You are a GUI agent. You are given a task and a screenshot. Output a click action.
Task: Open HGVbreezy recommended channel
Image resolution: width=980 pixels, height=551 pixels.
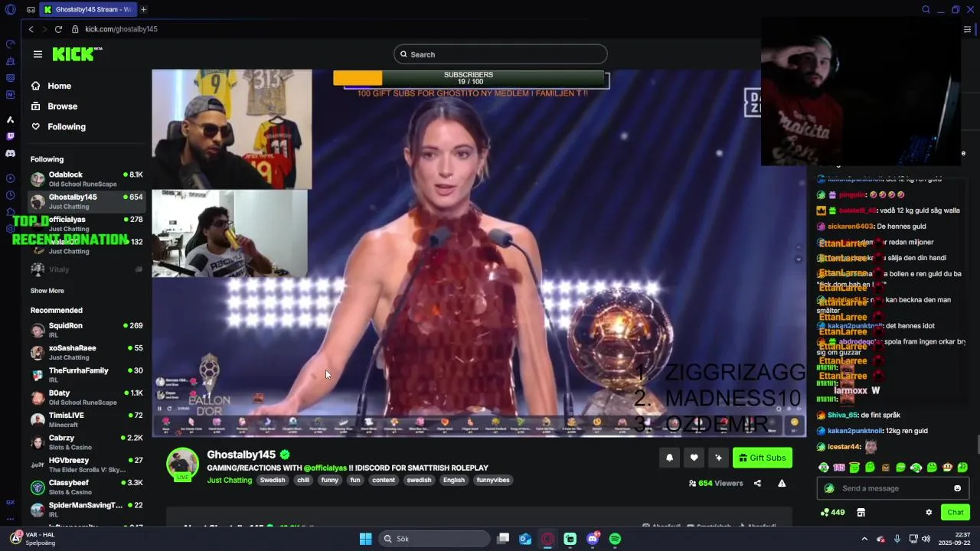pos(87,465)
